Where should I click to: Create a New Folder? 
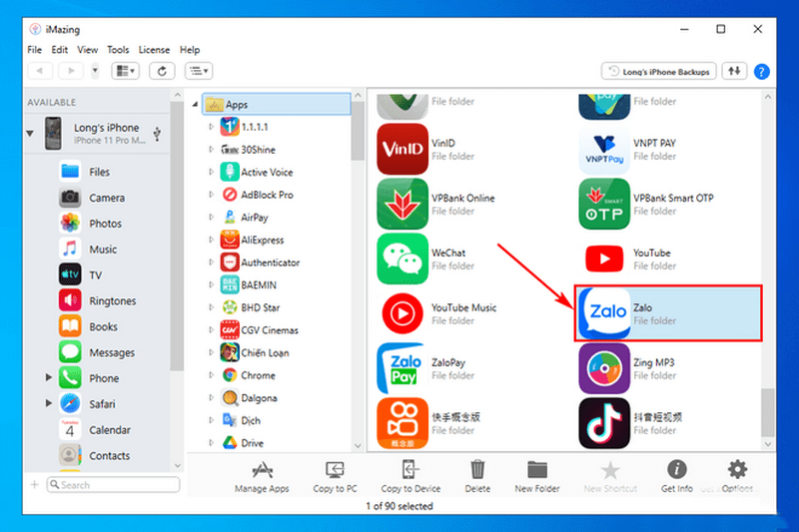click(537, 476)
